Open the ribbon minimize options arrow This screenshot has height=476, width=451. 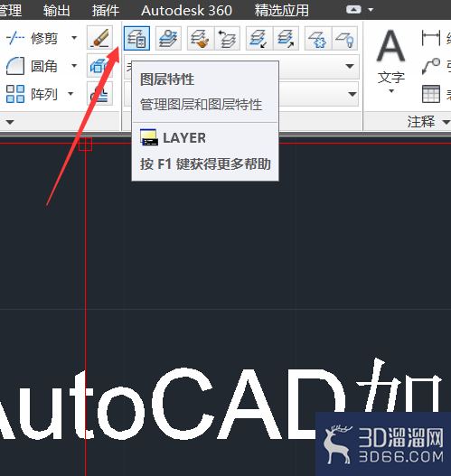coord(371,10)
